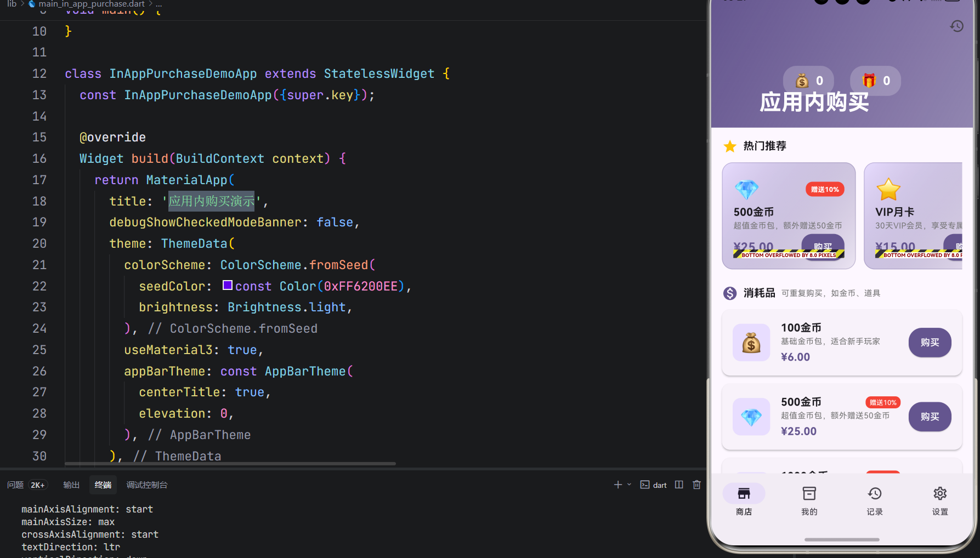The width and height of the screenshot is (980, 558).
Task: Click elevation property on line 28
Action: (x=172, y=413)
